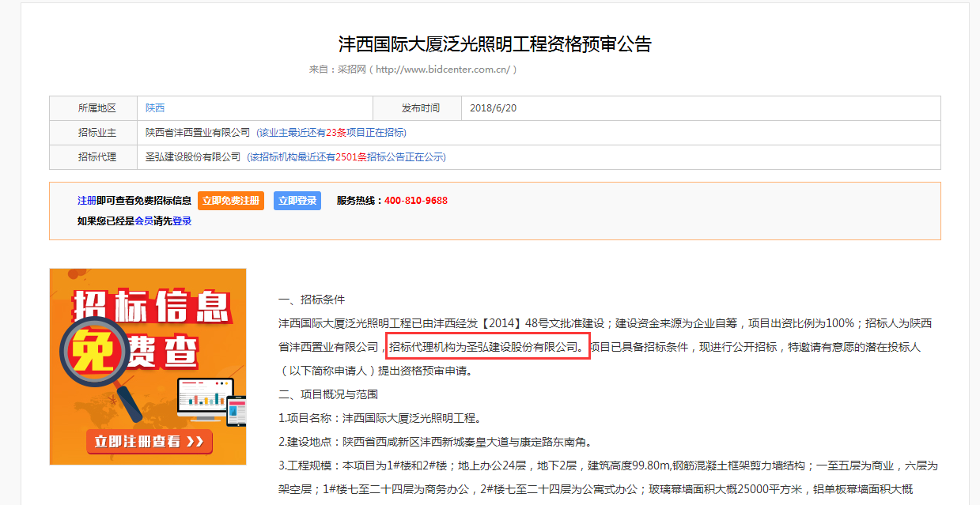The height and width of the screenshot is (505, 980).
Task: Click 登录 link after 请先
Action: coord(182,221)
